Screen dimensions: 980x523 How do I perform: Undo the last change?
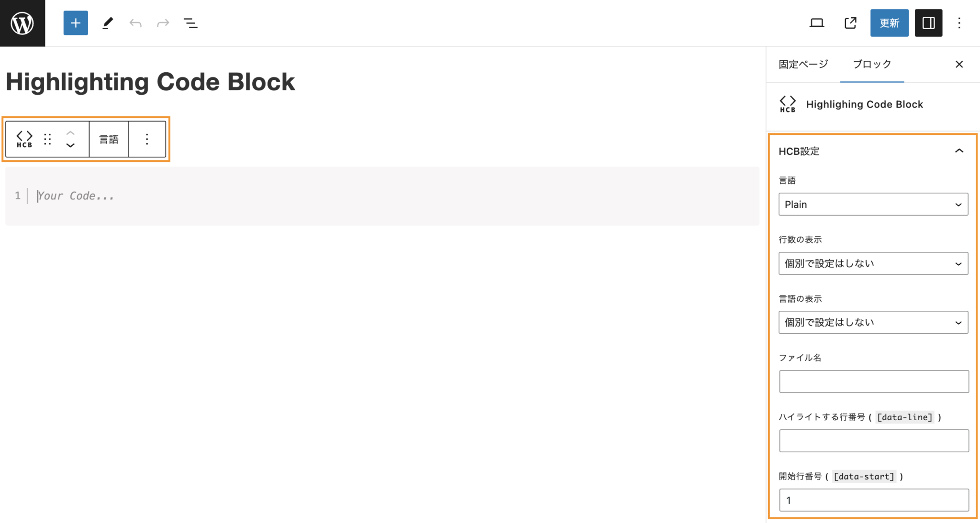coord(135,22)
